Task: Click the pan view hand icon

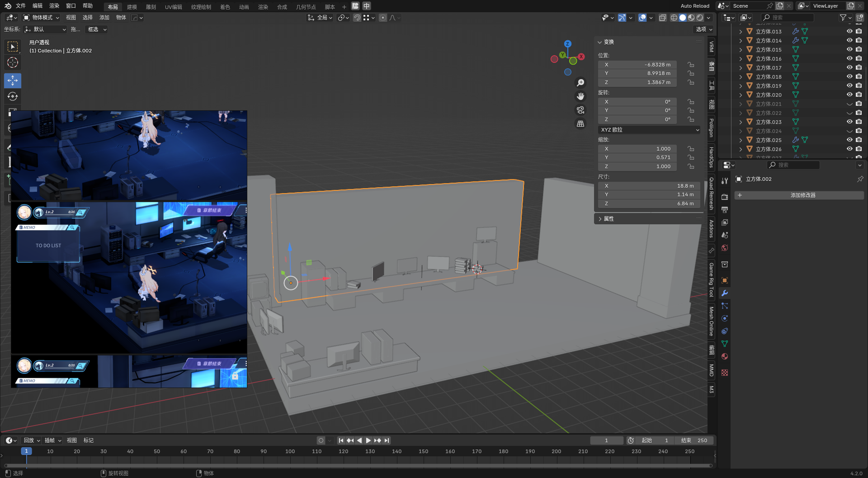Action: 580,96
